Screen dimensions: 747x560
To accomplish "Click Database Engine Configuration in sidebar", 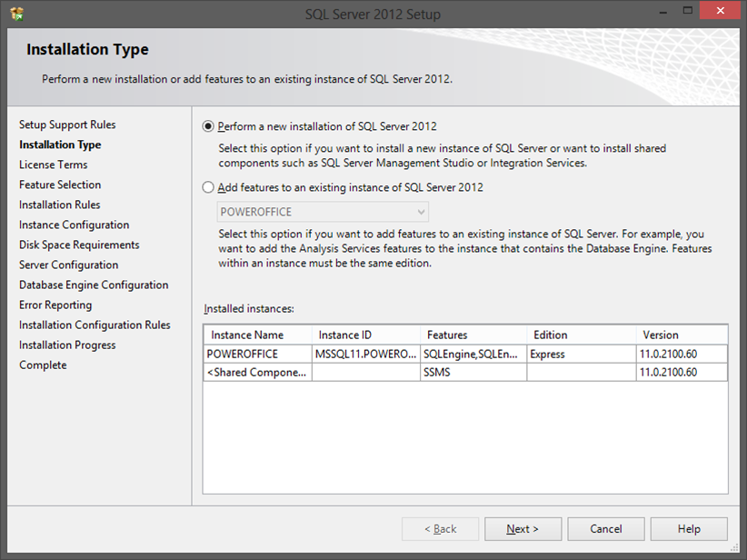I will [94, 285].
